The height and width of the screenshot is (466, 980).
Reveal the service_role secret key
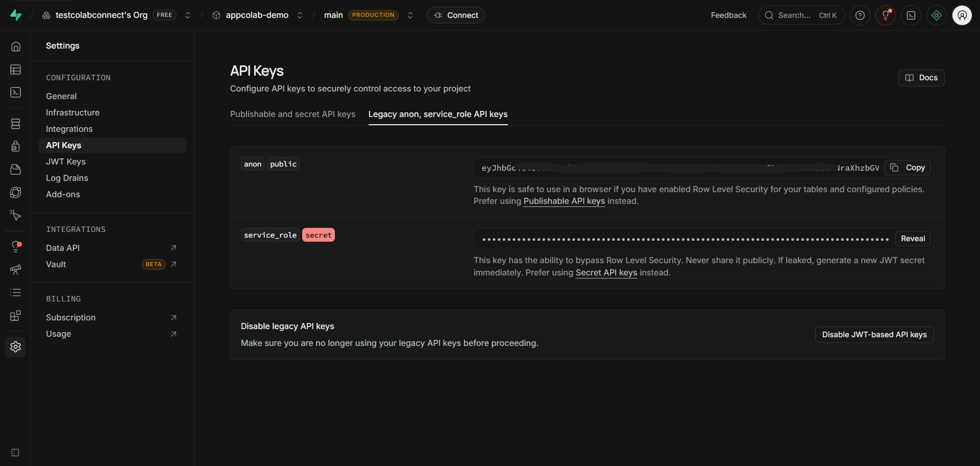point(913,239)
